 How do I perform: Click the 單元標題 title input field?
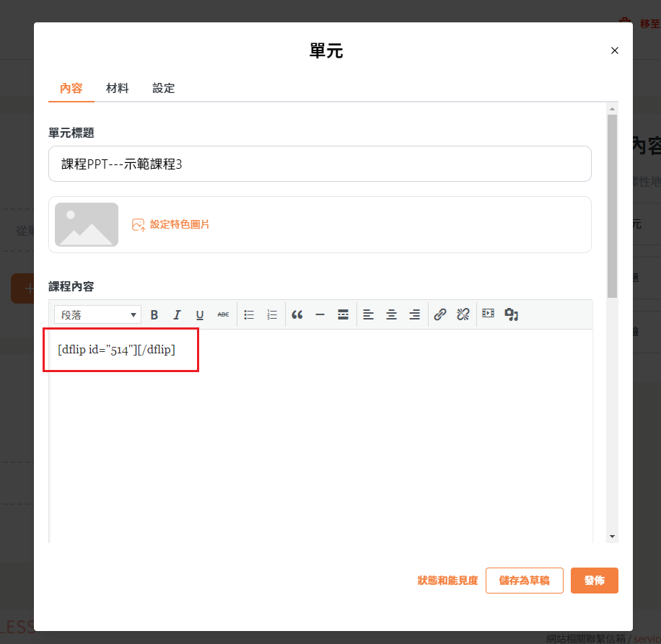(x=320, y=164)
